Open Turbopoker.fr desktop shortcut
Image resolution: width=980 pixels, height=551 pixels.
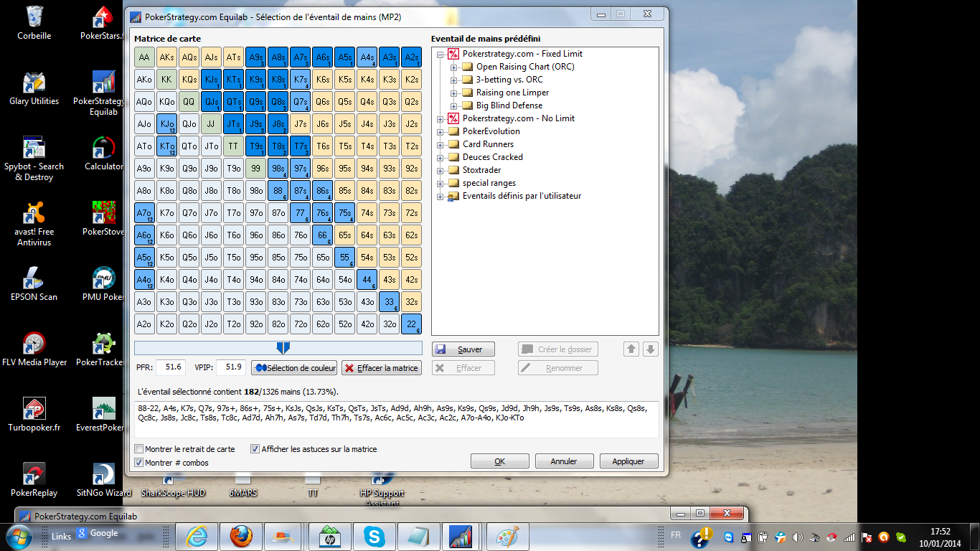34,414
